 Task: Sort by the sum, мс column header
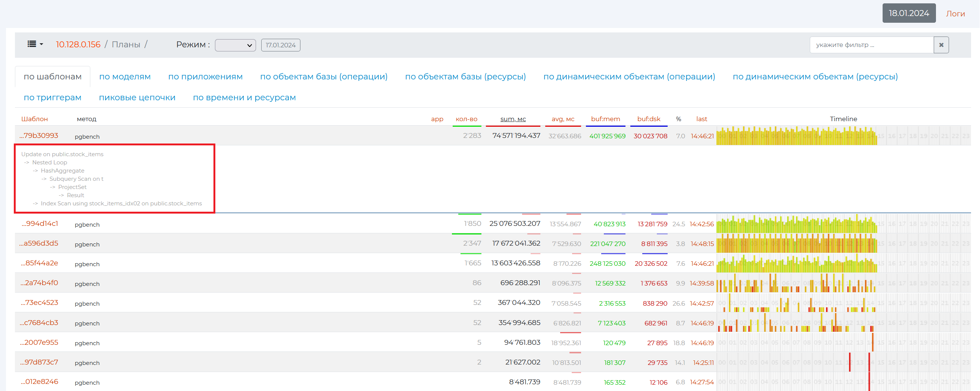pyautogui.click(x=512, y=119)
